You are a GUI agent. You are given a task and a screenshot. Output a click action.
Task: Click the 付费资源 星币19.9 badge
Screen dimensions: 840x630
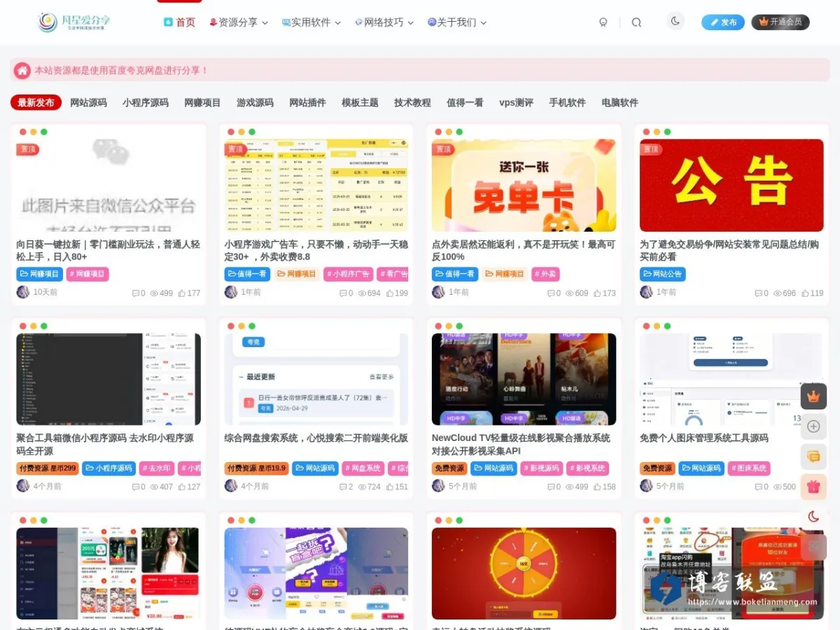[x=256, y=468]
